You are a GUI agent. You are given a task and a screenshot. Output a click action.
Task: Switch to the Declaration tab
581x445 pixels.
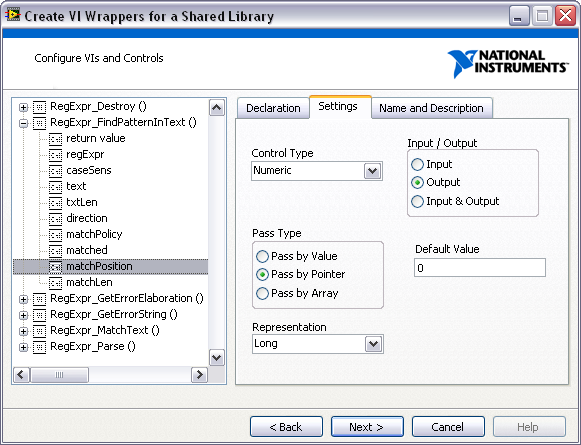(x=273, y=108)
